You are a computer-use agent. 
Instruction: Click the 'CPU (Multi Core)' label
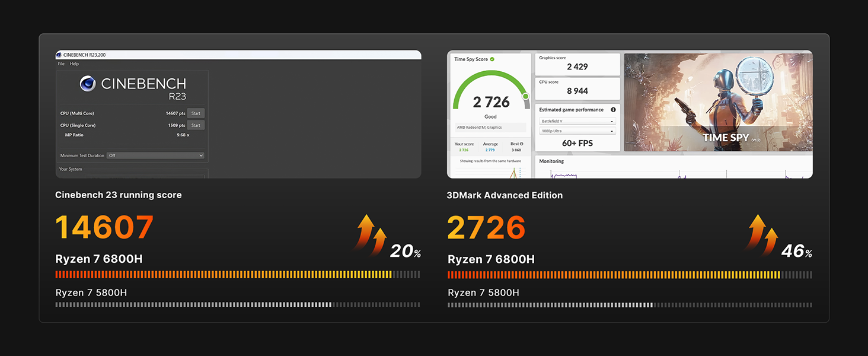tap(77, 113)
